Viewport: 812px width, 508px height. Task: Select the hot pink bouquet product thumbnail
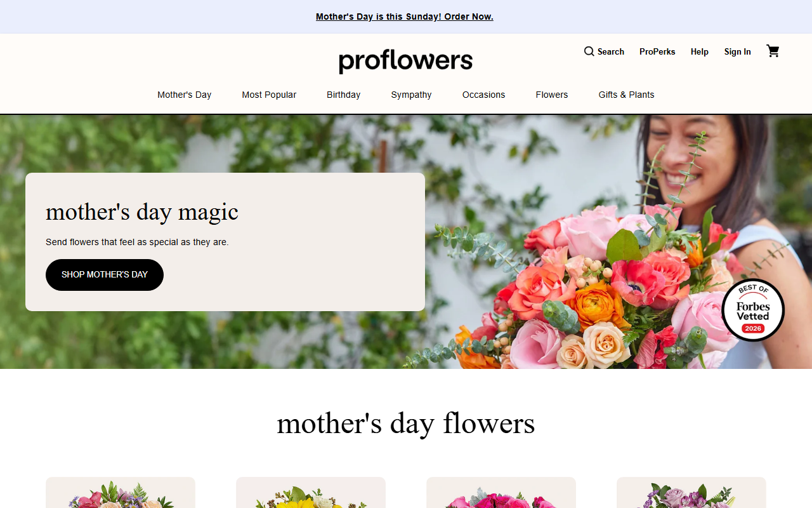point(501,493)
